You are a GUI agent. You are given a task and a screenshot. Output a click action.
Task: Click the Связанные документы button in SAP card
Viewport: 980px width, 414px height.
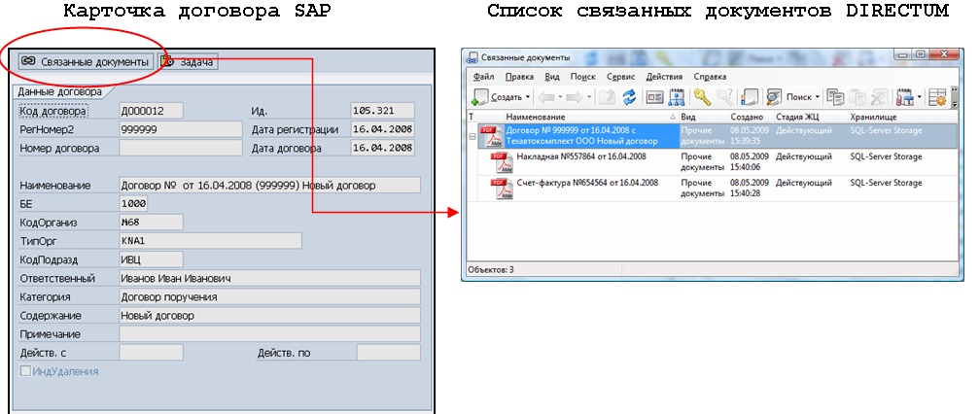(85, 61)
